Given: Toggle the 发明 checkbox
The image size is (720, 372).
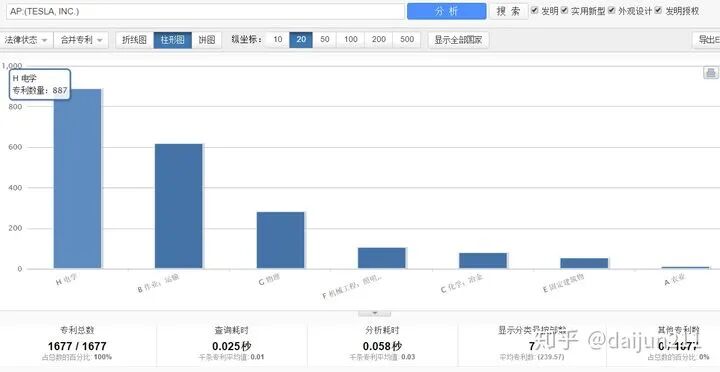Looking at the screenshot, I should (534, 10).
